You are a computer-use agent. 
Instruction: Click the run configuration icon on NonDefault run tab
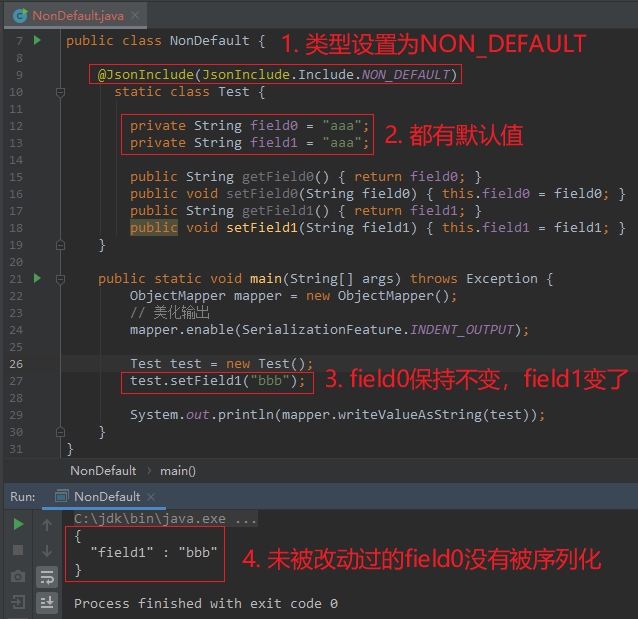pos(61,497)
